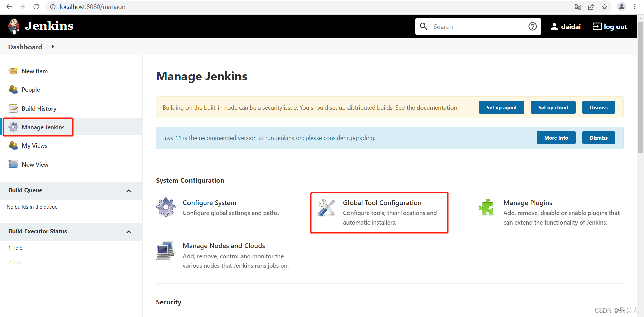Open Configure System title link
Screen dimensions: 644x317
209,203
